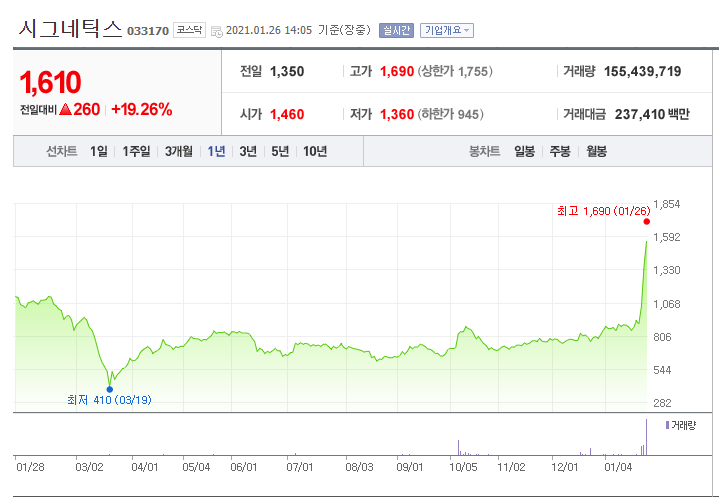Select the 1년 line chart period
This screenshot has width=719, height=497.
[x=216, y=151]
